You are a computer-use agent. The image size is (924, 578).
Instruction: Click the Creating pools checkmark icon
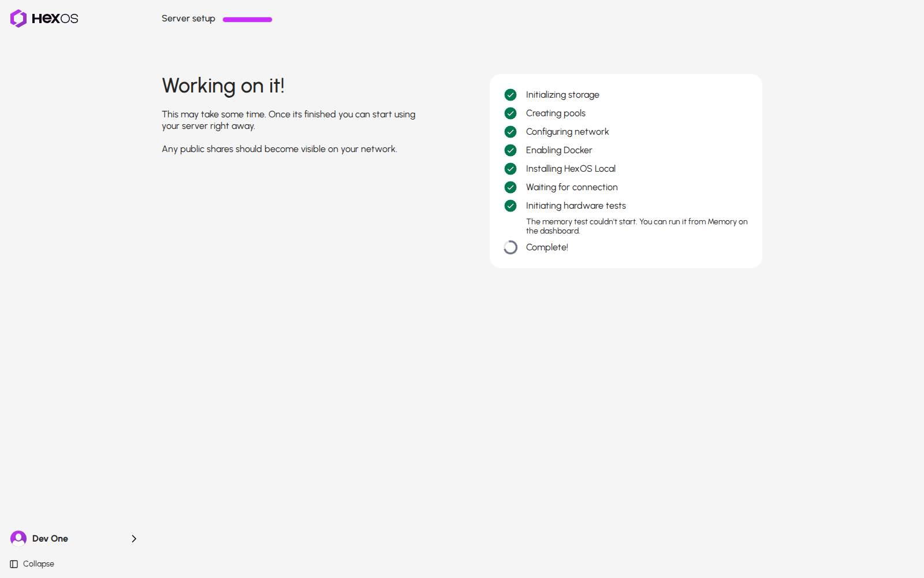click(x=511, y=113)
